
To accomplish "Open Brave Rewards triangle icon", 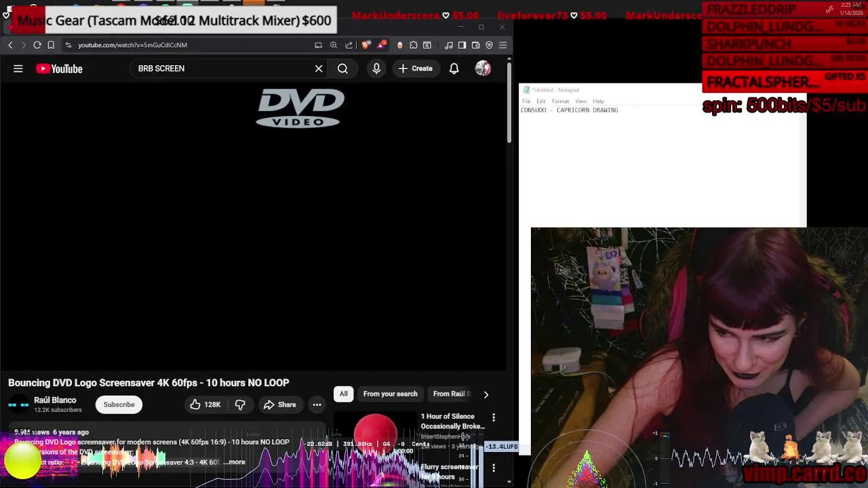I will pyautogui.click(x=382, y=45).
